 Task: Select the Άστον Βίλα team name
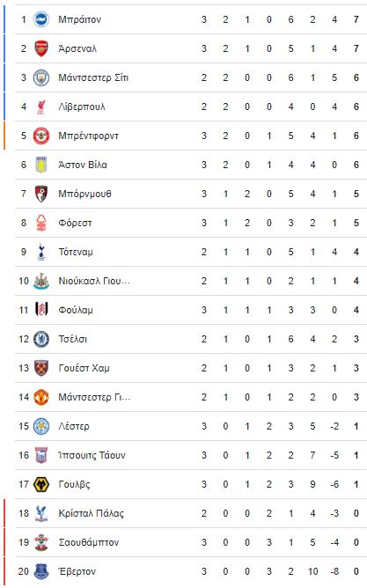tap(83, 165)
